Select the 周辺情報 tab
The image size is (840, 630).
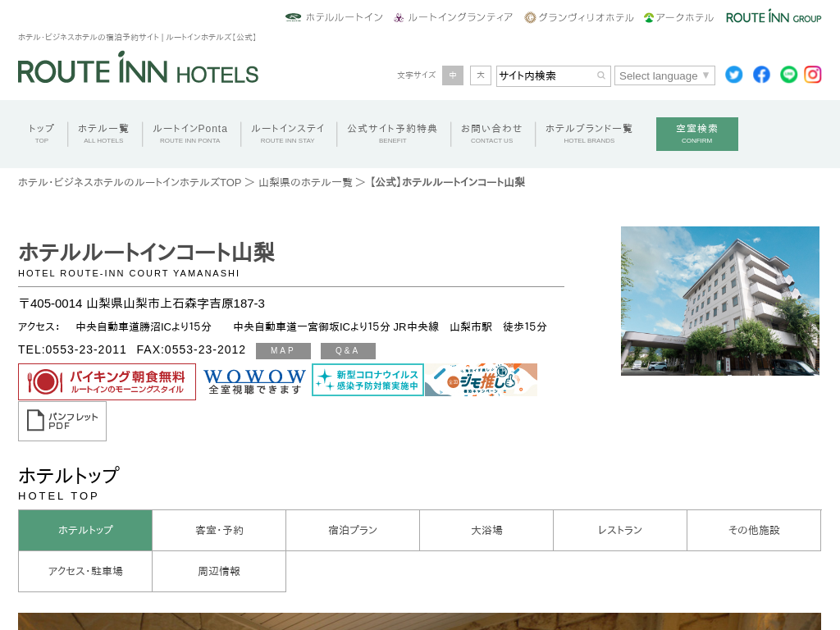219,572
